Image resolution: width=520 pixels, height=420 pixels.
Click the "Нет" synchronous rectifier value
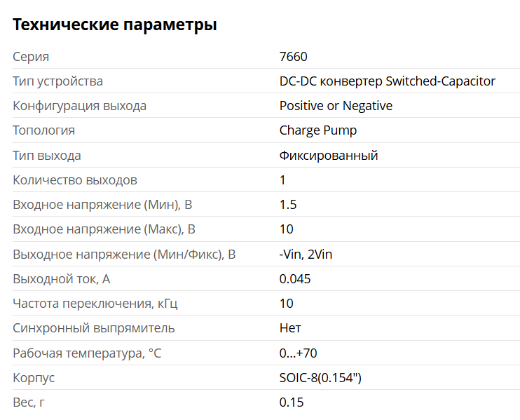[x=290, y=328]
